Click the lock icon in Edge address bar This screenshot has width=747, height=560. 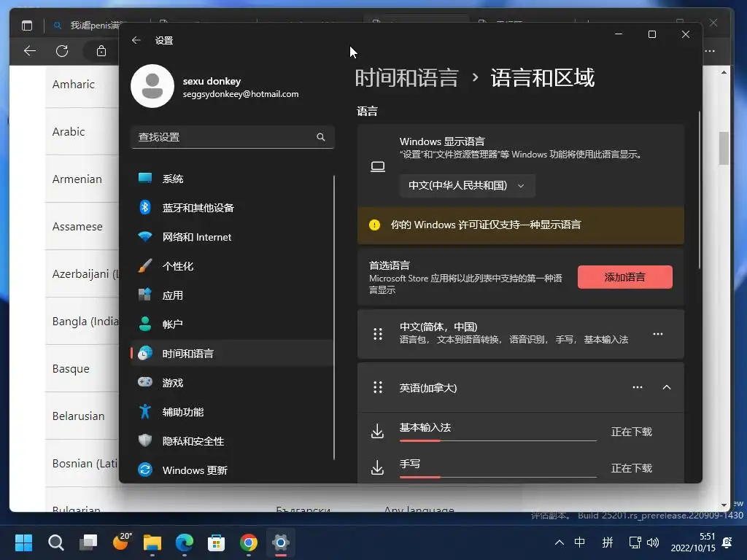[x=101, y=51]
